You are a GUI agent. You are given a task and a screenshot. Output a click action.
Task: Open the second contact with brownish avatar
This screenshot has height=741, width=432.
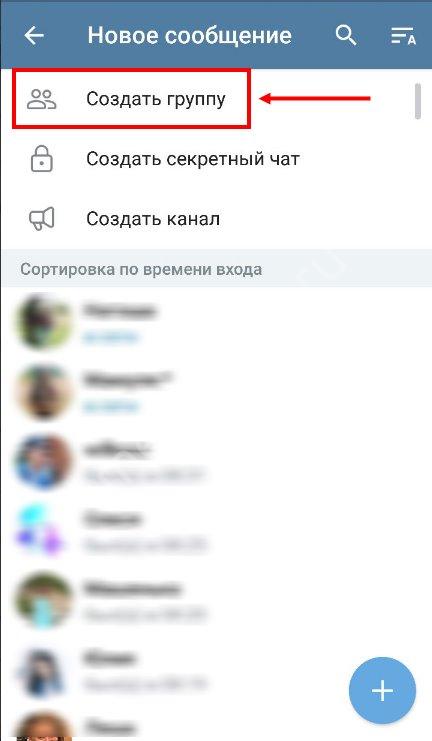pos(216,391)
